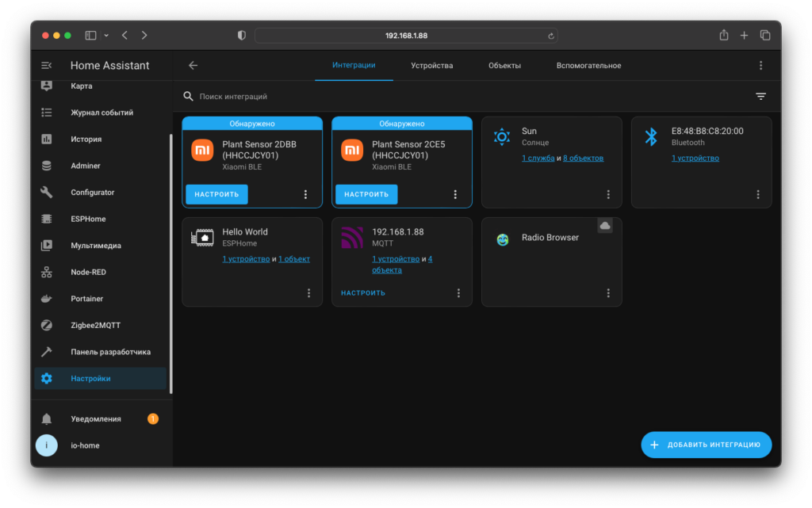Open История panel
Image resolution: width=812 pixels, height=508 pixels.
[101, 139]
